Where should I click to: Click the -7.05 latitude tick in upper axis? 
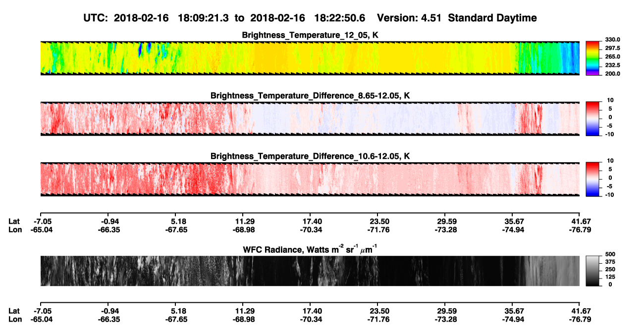[x=41, y=221]
